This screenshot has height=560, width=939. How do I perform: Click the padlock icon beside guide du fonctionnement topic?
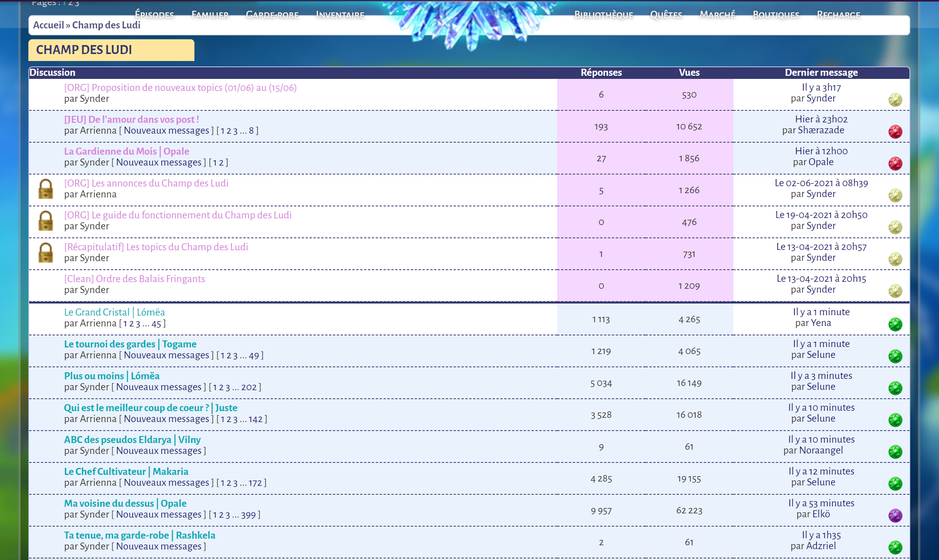click(x=46, y=221)
